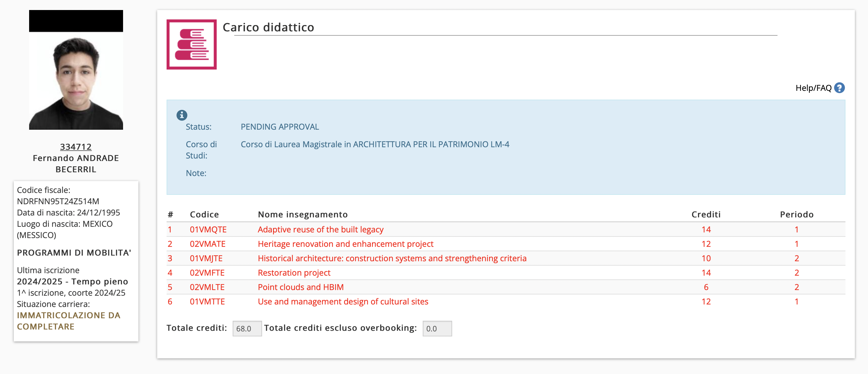The image size is (868, 374).
Task: Click Historical architecture construction systems course name
Action: (392, 258)
